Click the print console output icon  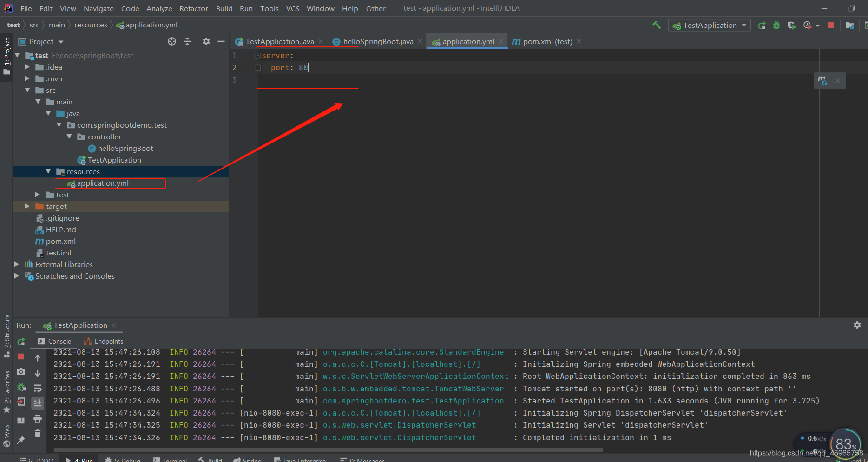[38, 419]
